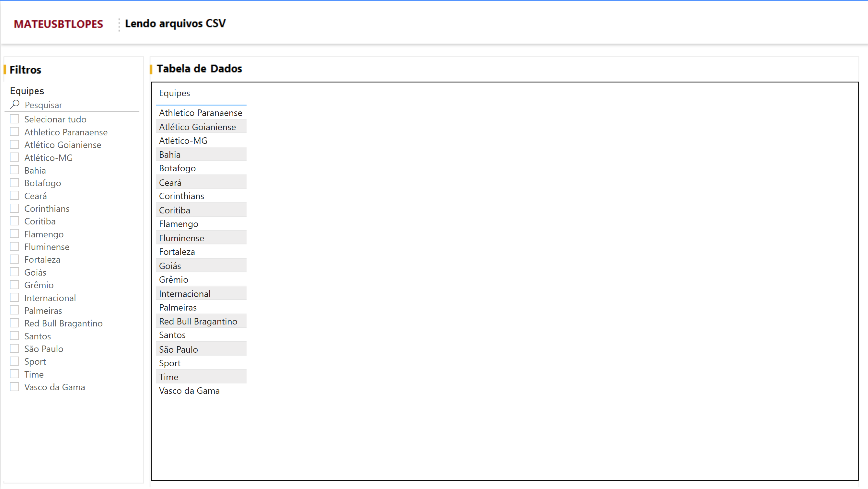The width and height of the screenshot is (868, 489).
Task: Click the Equipes slicer header label
Action: pyautogui.click(x=27, y=91)
